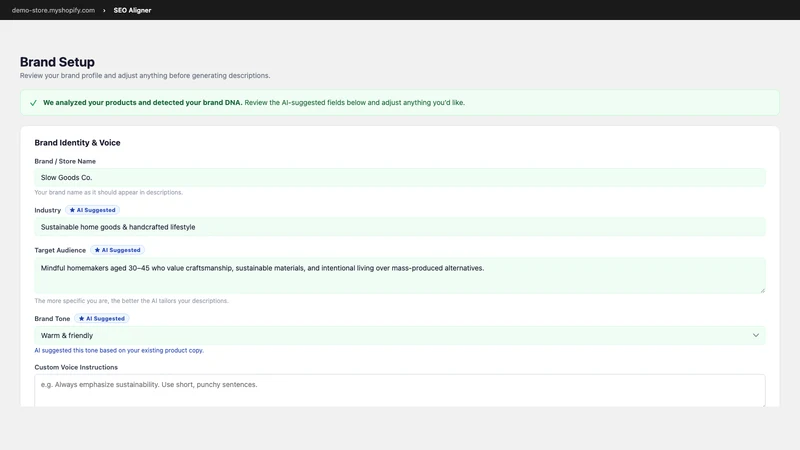Click 'The more specific you are' hint text
Viewport: 800px width, 450px height.
[131, 301]
